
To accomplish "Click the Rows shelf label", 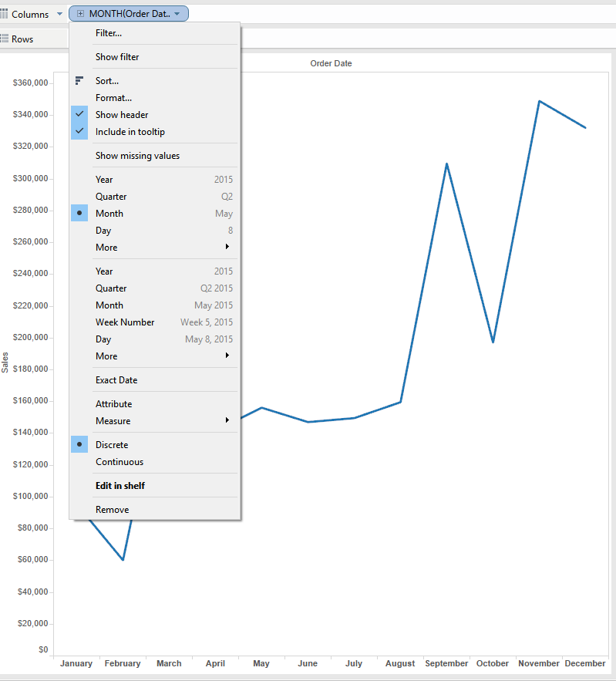I will coord(22,39).
